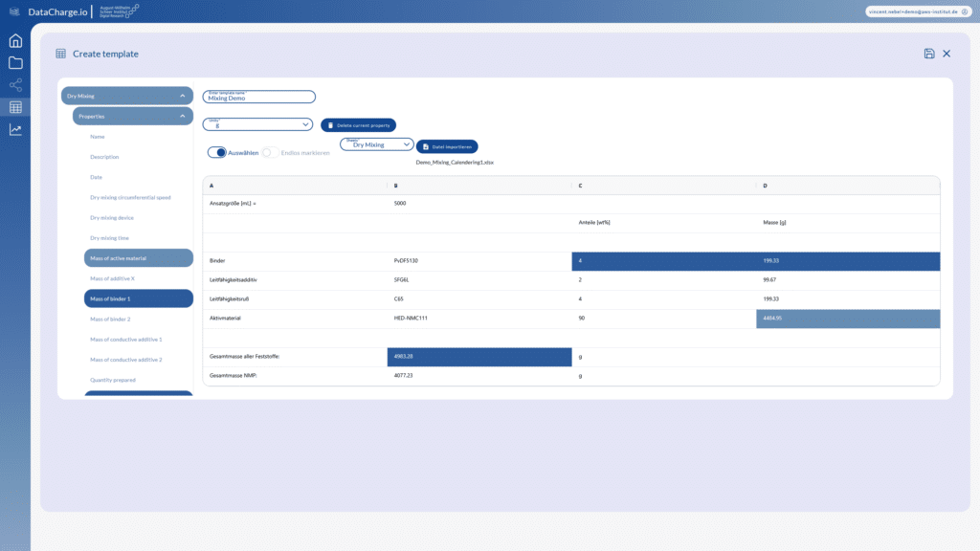The height and width of the screenshot is (551, 980).
Task: Toggle the Auswählen switch
Action: (217, 152)
